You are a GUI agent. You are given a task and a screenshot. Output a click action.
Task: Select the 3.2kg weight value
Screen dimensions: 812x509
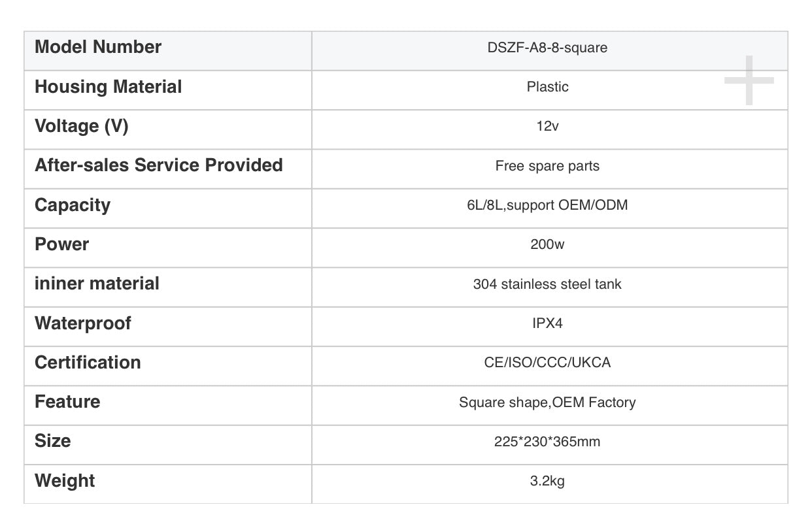coord(547,482)
